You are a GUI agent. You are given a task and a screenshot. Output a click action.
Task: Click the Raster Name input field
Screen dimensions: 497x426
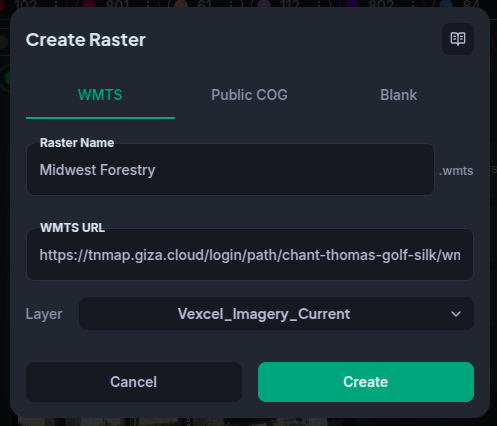click(230, 170)
